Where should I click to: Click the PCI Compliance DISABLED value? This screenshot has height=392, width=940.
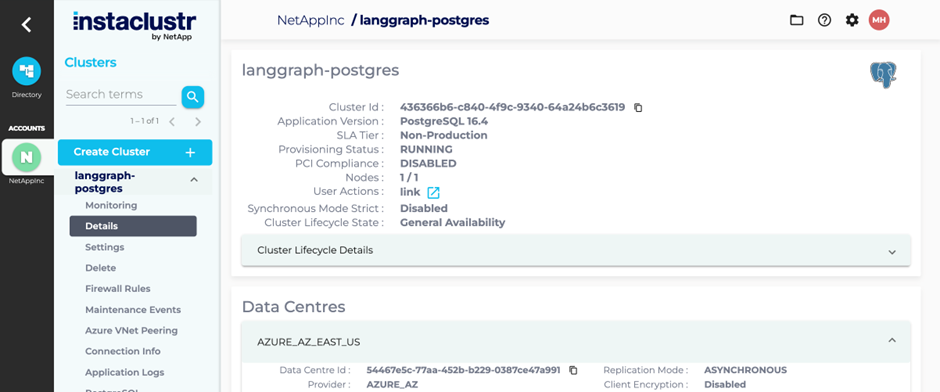point(428,164)
